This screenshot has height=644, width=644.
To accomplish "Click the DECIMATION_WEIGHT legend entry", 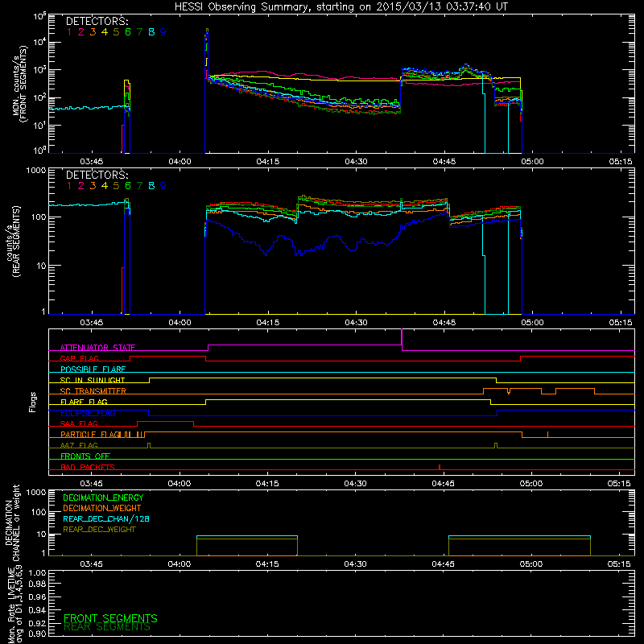I will (102, 509).
